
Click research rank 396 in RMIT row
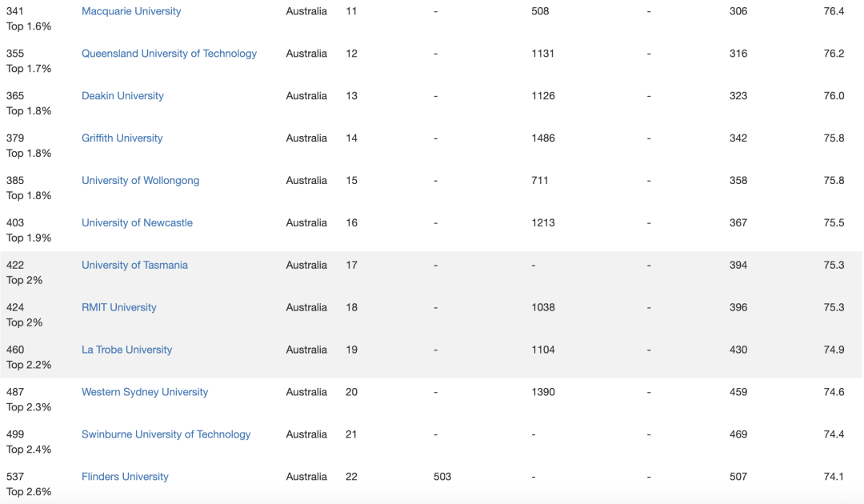(x=738, y=307)
